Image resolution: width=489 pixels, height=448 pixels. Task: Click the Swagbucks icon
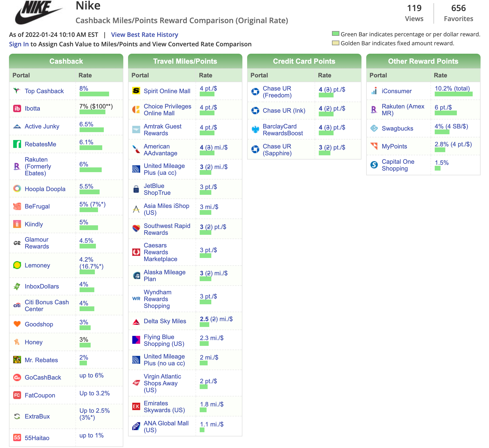[374, 129]
